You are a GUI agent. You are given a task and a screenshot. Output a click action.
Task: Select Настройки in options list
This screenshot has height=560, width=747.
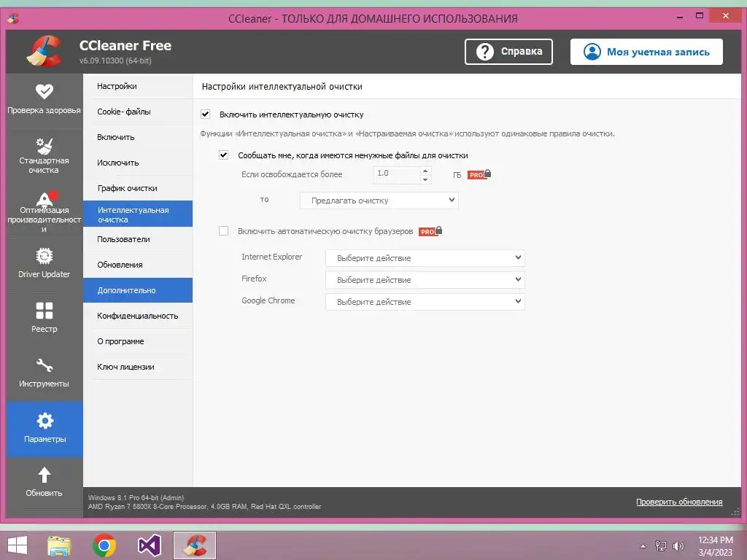(138, 86)
